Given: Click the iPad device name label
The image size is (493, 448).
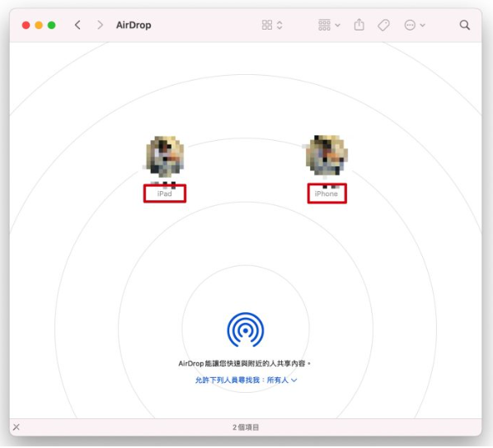Looking at the screenshot, I should coord(164,194).
